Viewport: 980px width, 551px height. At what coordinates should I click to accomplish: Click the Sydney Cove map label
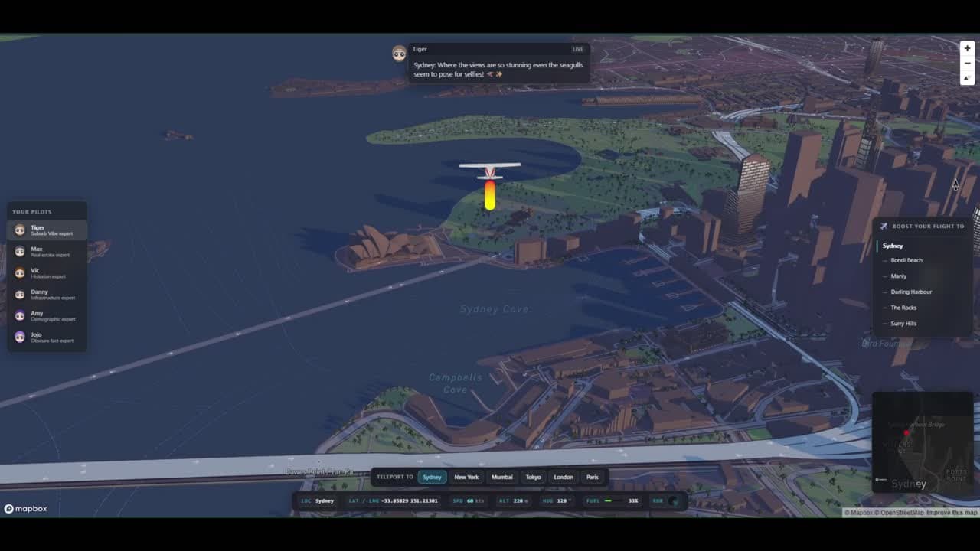[x=495, y=309]
